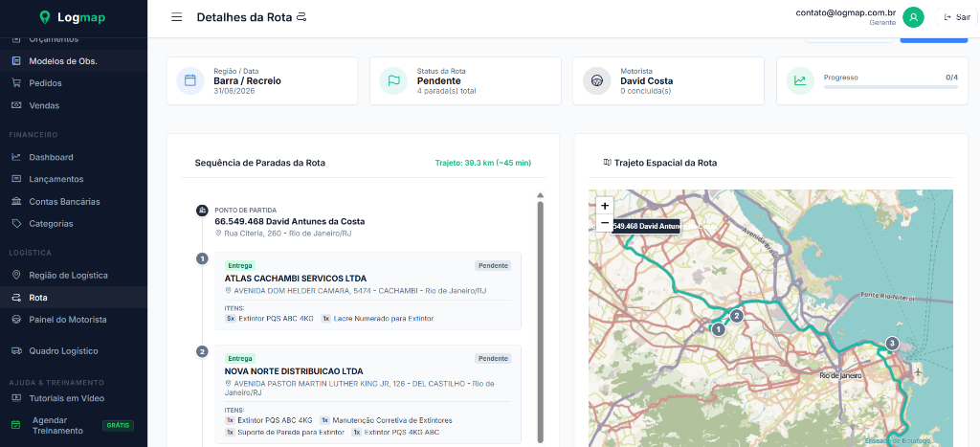Viewport: 980px width, 447px height.
Task: Click Agendar Treinamento in sidebar
Action: click(57, 425)
